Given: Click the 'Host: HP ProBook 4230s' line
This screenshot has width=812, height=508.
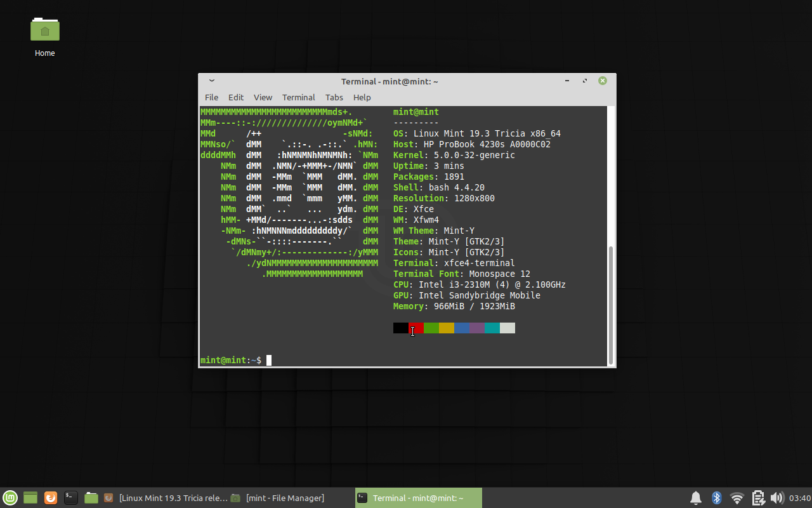Looking at the screenshot, I should pyautogui.click(x=472, y=144).
